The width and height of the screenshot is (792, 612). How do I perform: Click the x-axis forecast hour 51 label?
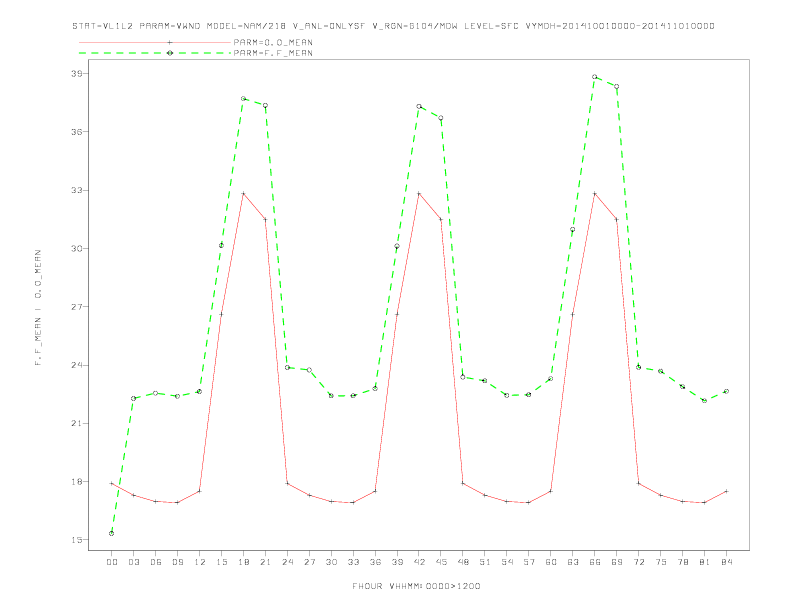pos(485,562)
